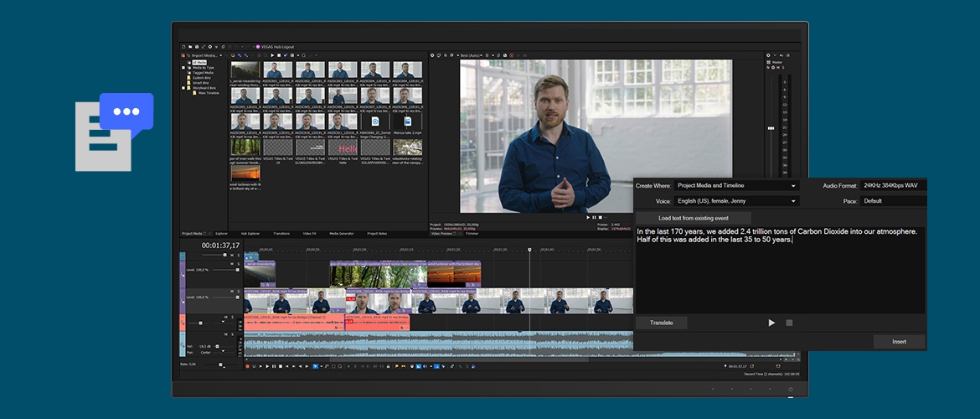Play the video preview
The image size is (980, 419).
(588, 217)
